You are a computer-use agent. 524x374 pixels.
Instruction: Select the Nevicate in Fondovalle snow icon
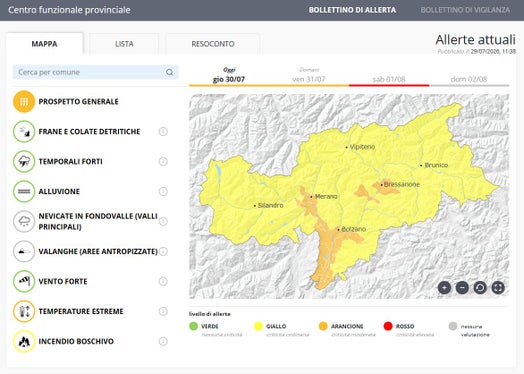coord(24,221)
